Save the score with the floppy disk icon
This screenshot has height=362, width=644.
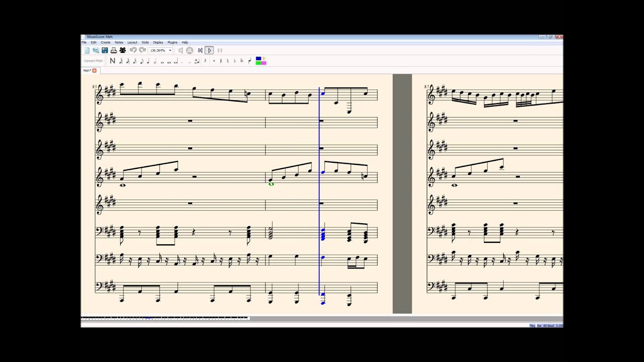pyautogui.click(x=105, y=50)
